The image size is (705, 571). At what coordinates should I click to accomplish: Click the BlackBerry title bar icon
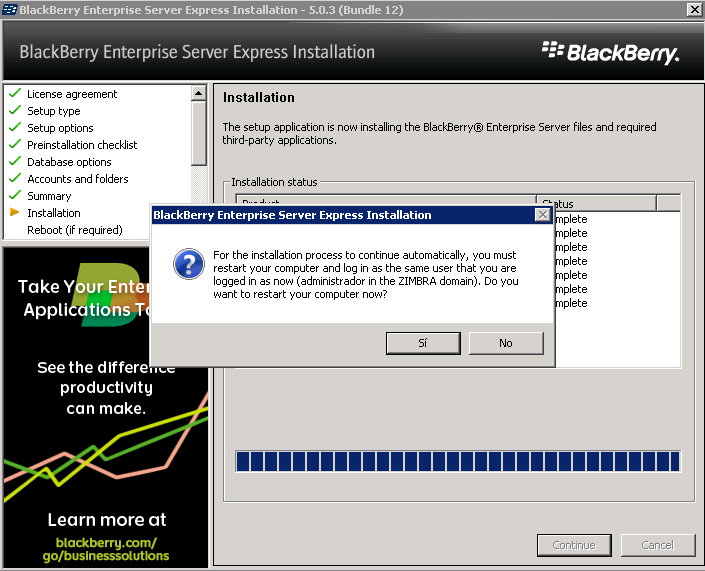(x=9, y=9)
